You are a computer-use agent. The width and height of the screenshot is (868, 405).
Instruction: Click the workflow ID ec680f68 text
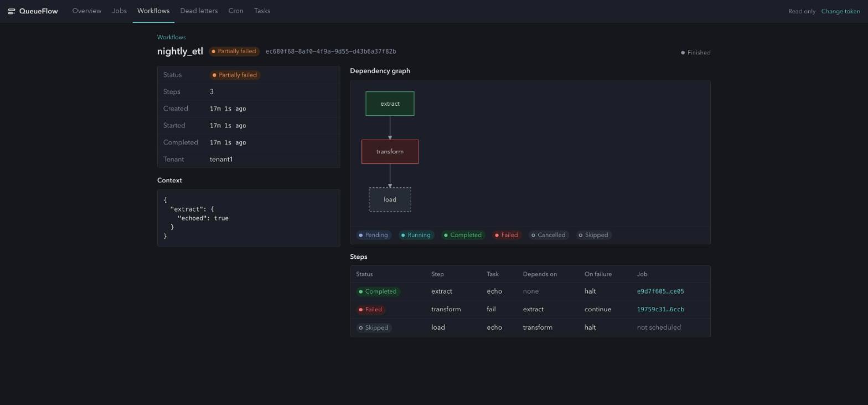[331, 52]
